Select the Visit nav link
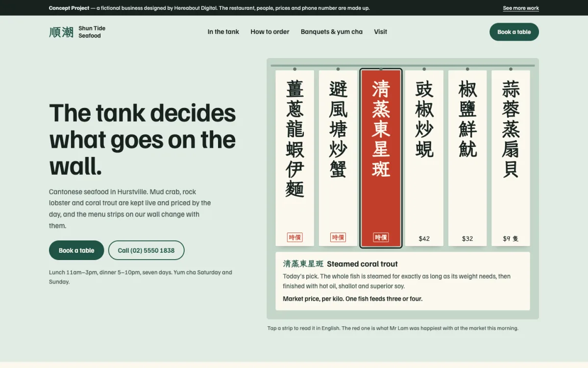The height and width of the screenshot is (368, 588). [x=381, y=32]
